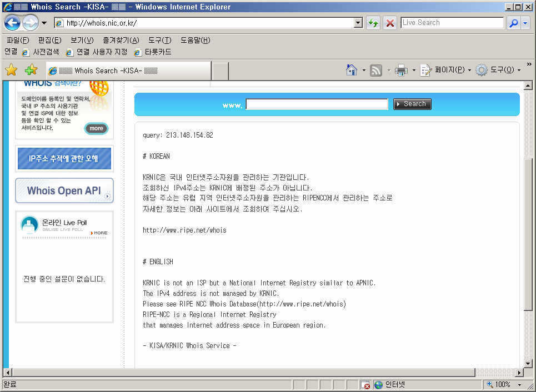Click the IP주소 추적에 관한 오해 banner
Image resolution: width=536 pixels, height=392 pixels.
(x=64, y=159)
